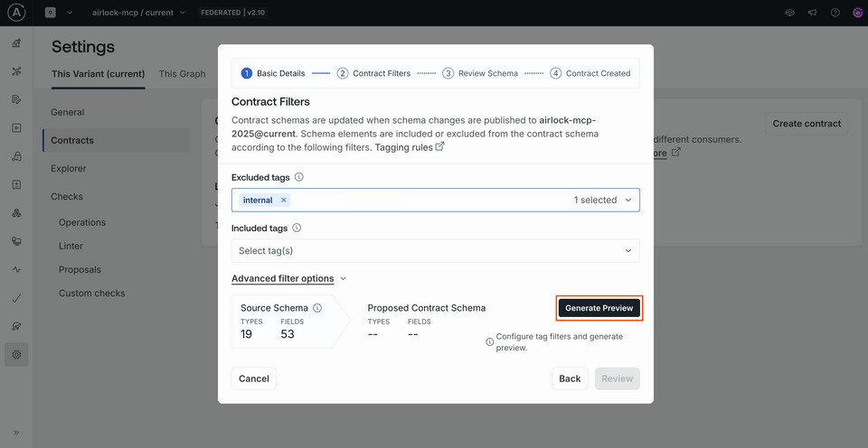Open the airlock-mcp / current variant selector
The width and height of the screenshot is (868, 448).
click(x=138, y=13)
